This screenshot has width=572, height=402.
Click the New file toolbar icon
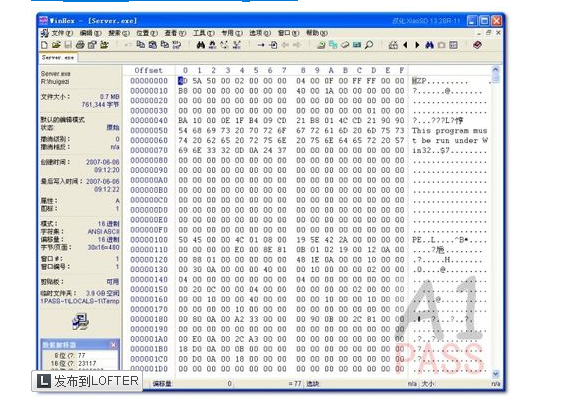(44, 45)
